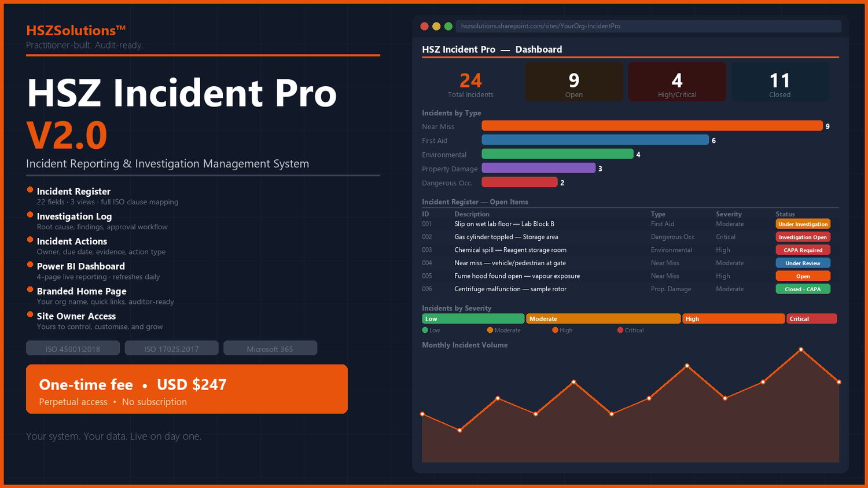868x488 pixels.
Task: Click the Power BI Dashboard feature heading
Action: coord(81,266)
